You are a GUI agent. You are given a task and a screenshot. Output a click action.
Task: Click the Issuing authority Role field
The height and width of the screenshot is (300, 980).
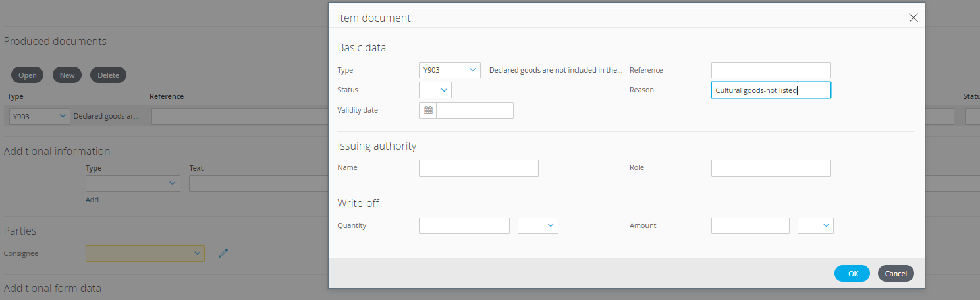click(x=771, y=168)
